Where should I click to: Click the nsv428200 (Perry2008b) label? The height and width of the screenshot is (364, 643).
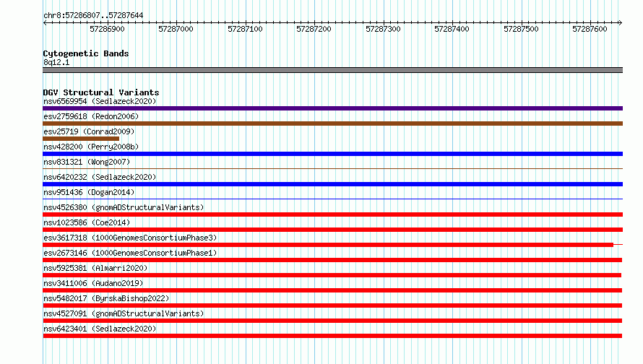coord(91,147)
